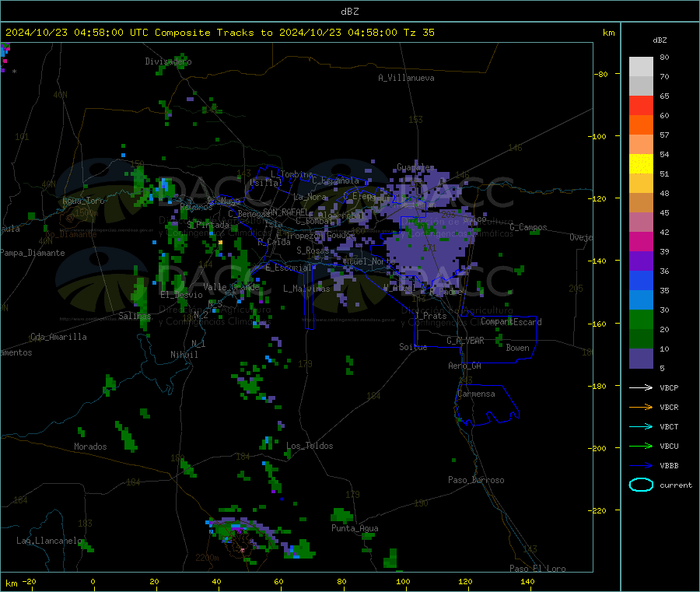Click the dBZ title at top

pos(349,12)
